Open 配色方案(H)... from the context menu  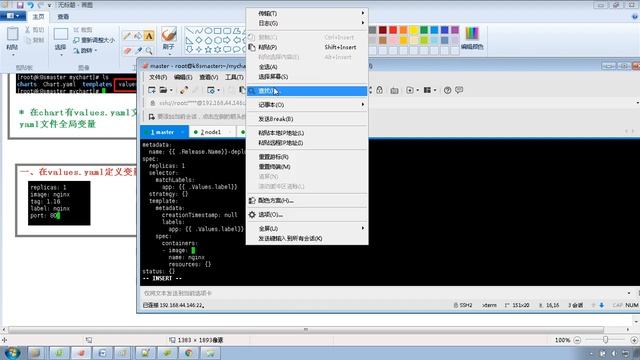[307, 200]
